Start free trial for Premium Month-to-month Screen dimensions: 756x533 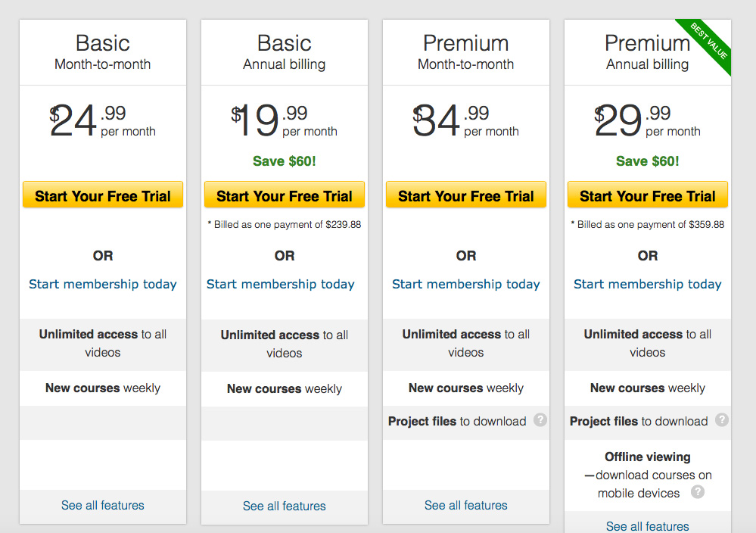tap(465, 195)
